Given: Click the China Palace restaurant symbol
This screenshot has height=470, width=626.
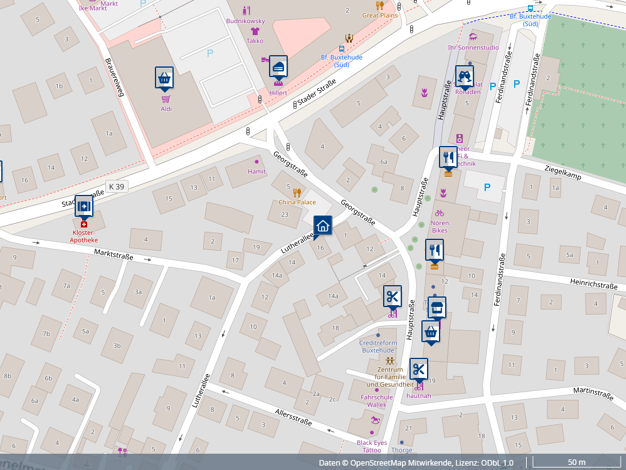Looking at the screenshot, I should (x=297, y=192).
